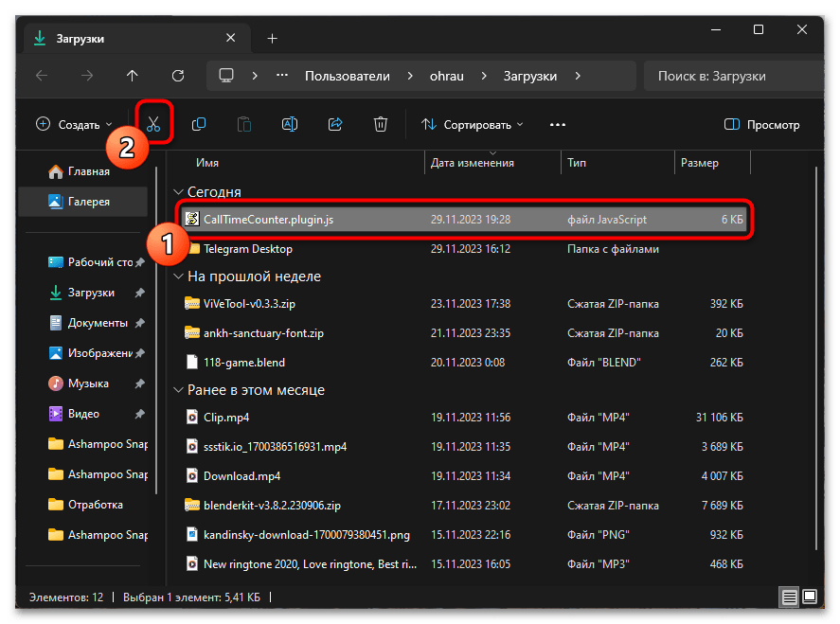Toggle the Preview pane button
Image resolution: width=840 pixels, height=624 pixels.
click(761, 124)
